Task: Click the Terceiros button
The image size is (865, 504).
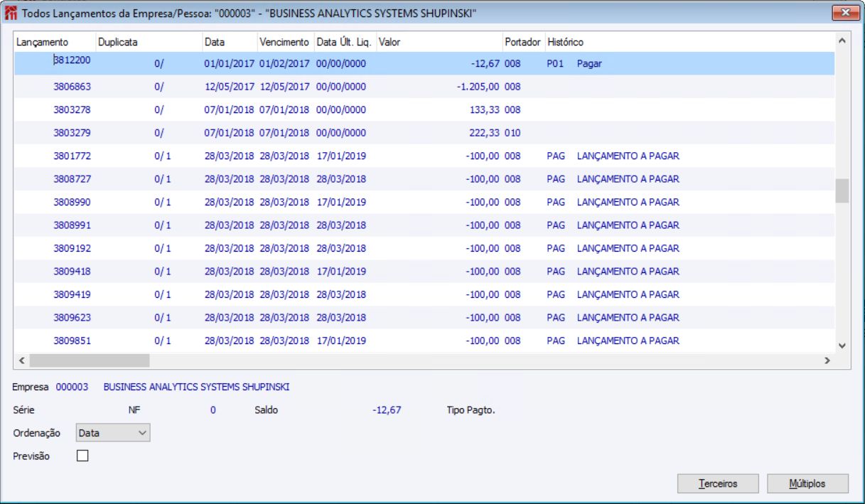Action: pyautogui.click(x=718, y=483)
